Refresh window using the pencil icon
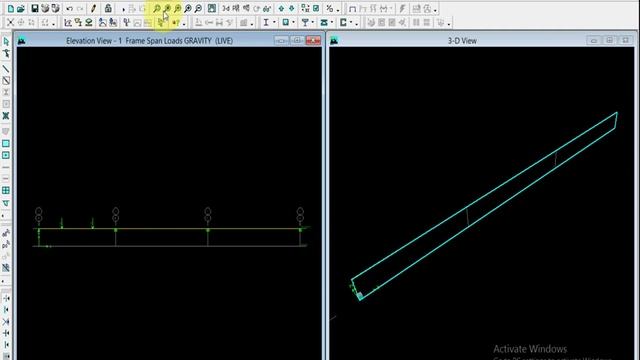The width and height of the screenshot is (640, 360). (x=93, y=8)
